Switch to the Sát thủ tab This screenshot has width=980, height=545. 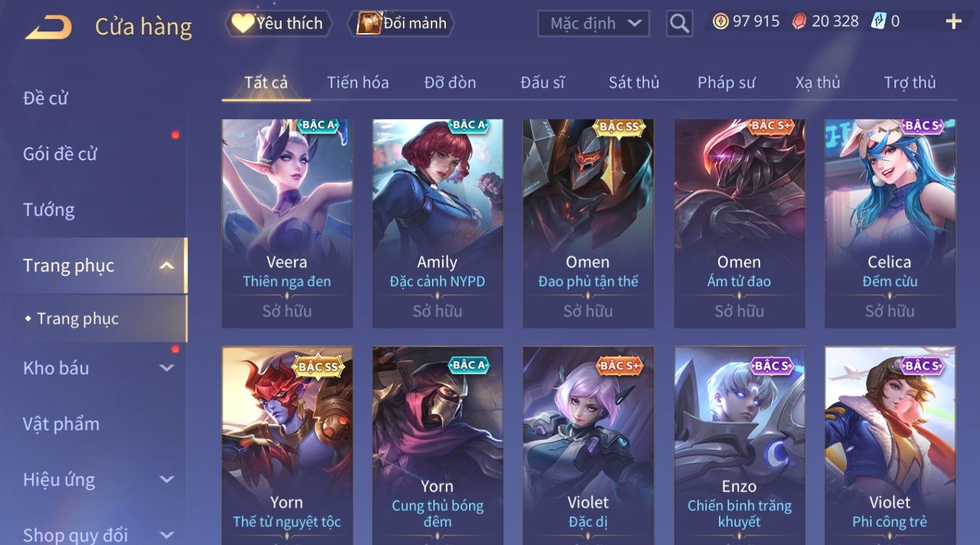[x=634, y=83]
